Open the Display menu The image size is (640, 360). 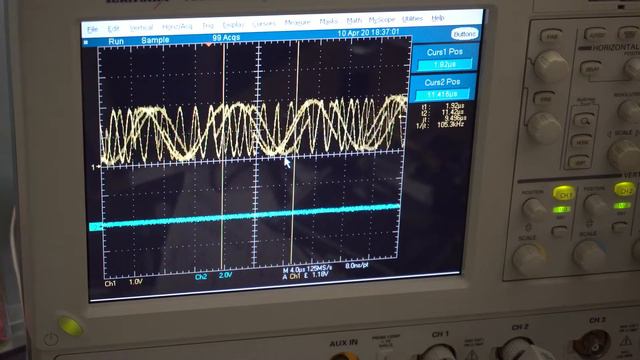click(x=233, y=24)
